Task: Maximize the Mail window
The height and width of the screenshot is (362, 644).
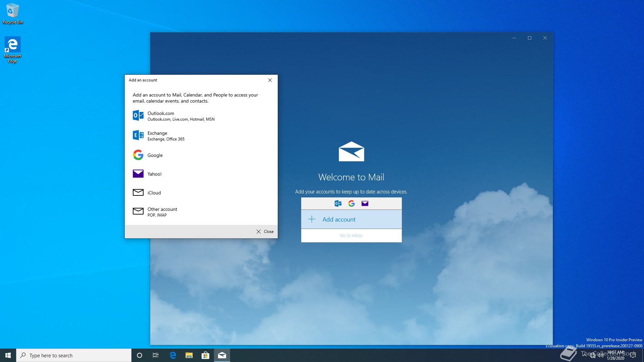Action: pyautogui.click(x=530, y=38)
